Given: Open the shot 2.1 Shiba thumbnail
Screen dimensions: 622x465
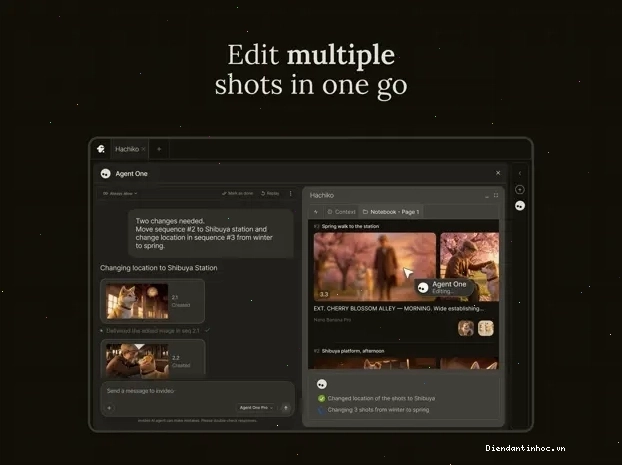Looking at the screenshot, I should coord(137,301).
